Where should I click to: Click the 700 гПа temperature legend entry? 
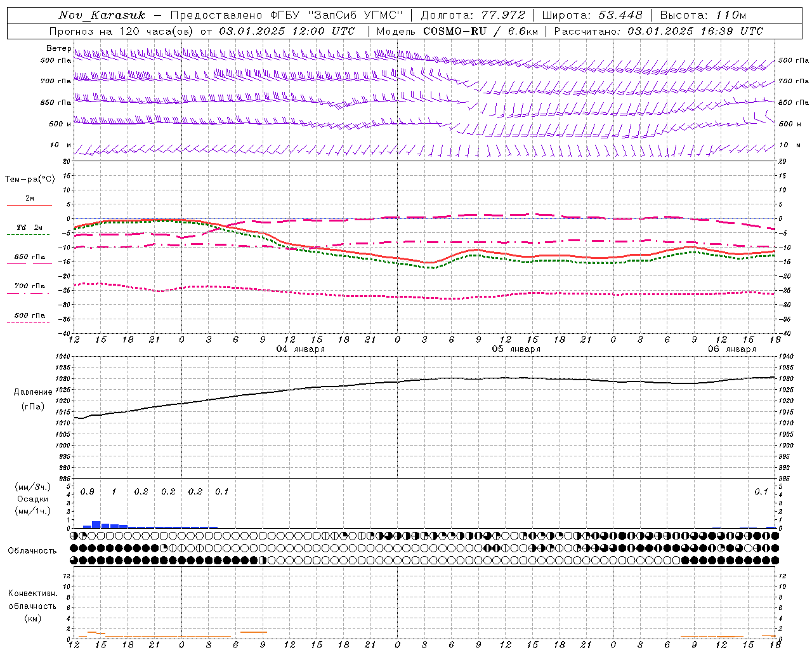click(30, 286)
